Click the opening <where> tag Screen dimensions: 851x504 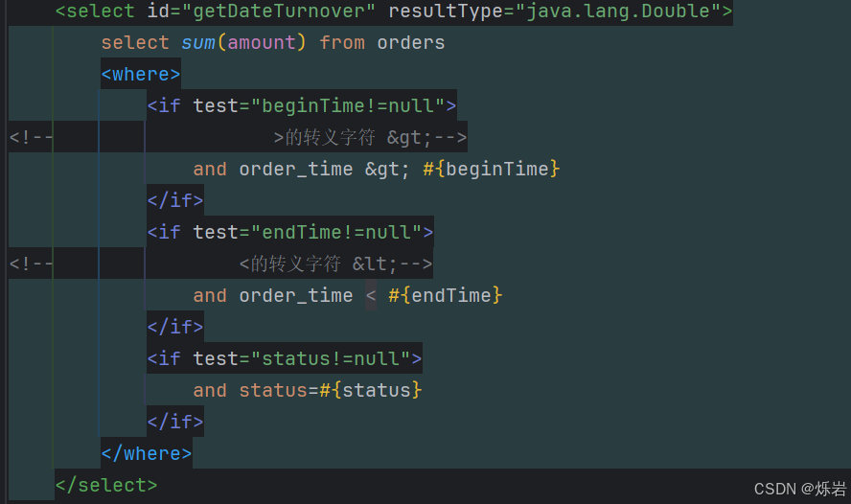click(141, 75)
